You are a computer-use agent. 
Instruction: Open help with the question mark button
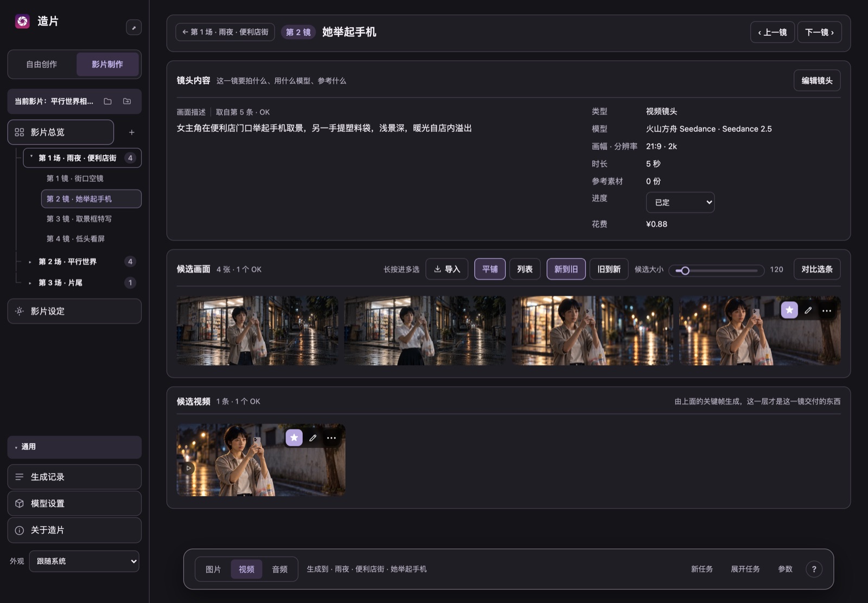click(x=814, y=569)
